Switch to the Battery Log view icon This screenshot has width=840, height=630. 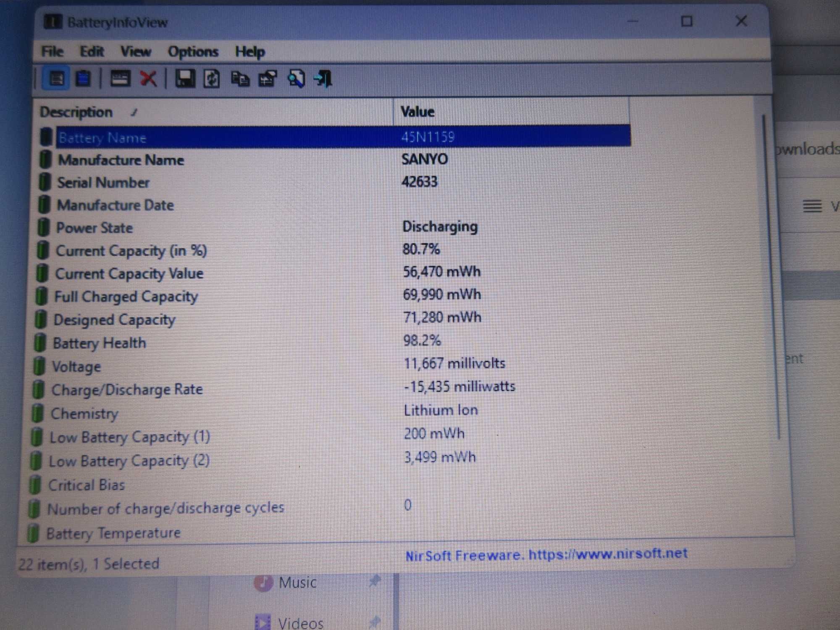pyautogui.click(x=83, y=79)
